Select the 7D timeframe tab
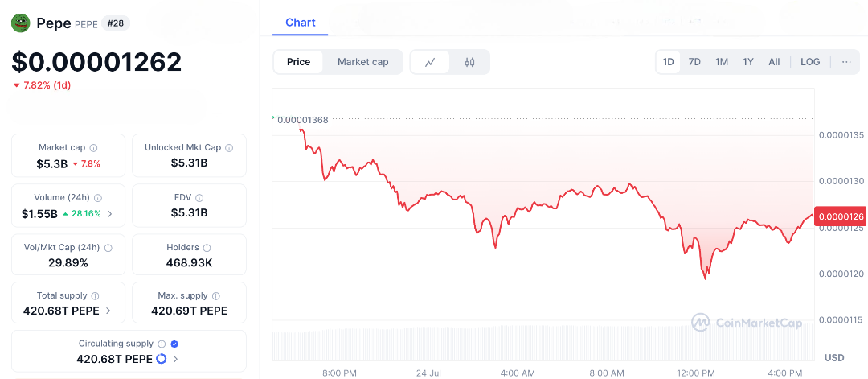The height and width of the screenshot is (379, 868). [694, 62]
